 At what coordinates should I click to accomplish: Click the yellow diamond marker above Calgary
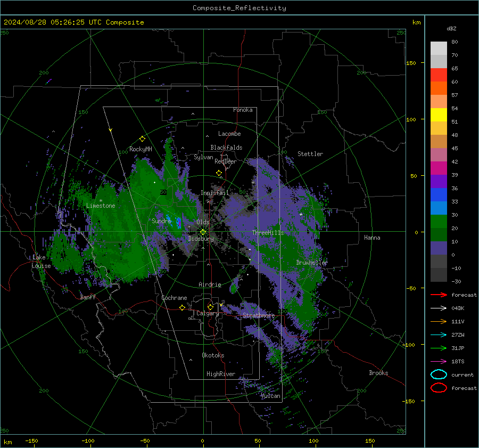coord(210,307)
